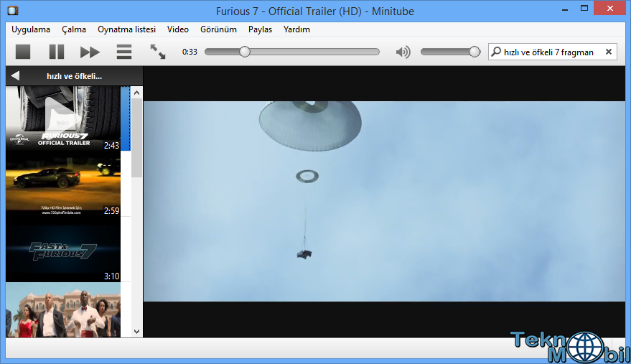Skip to the next video
Image resolution: width=631 pixels, height=364 pixels.
(90, 52)
